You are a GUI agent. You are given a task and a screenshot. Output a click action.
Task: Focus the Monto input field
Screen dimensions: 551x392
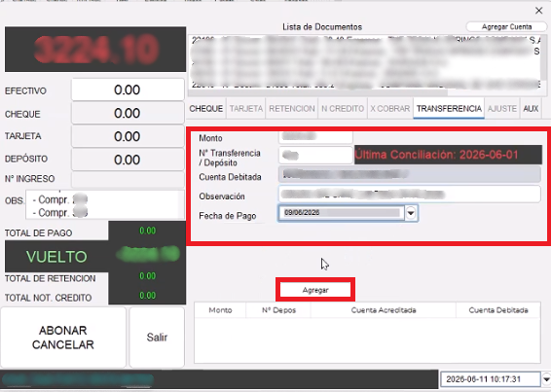click(x=315, y=136)
